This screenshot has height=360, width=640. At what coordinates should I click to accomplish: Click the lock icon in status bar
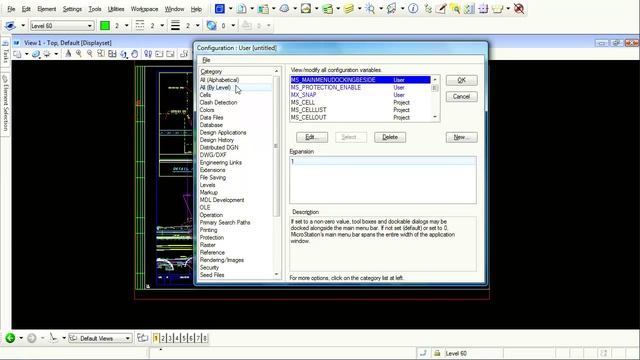tap(437, 353)
